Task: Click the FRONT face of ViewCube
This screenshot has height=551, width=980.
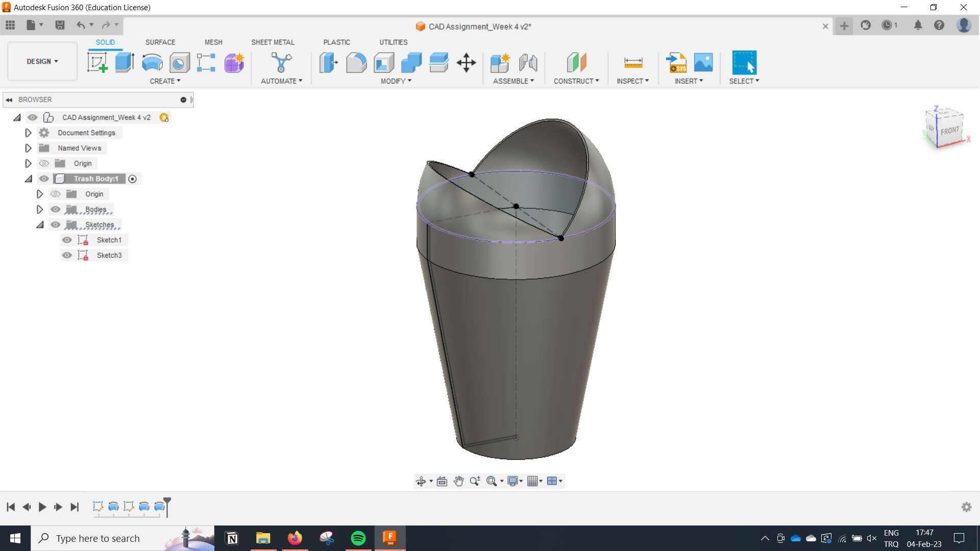Action: pos(950,131)
